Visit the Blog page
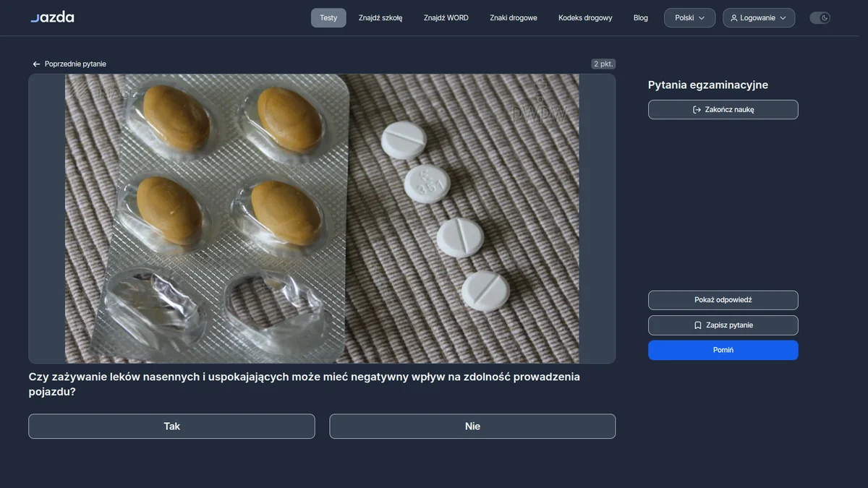Screen dimensions: 868x488 click(641, 18)
